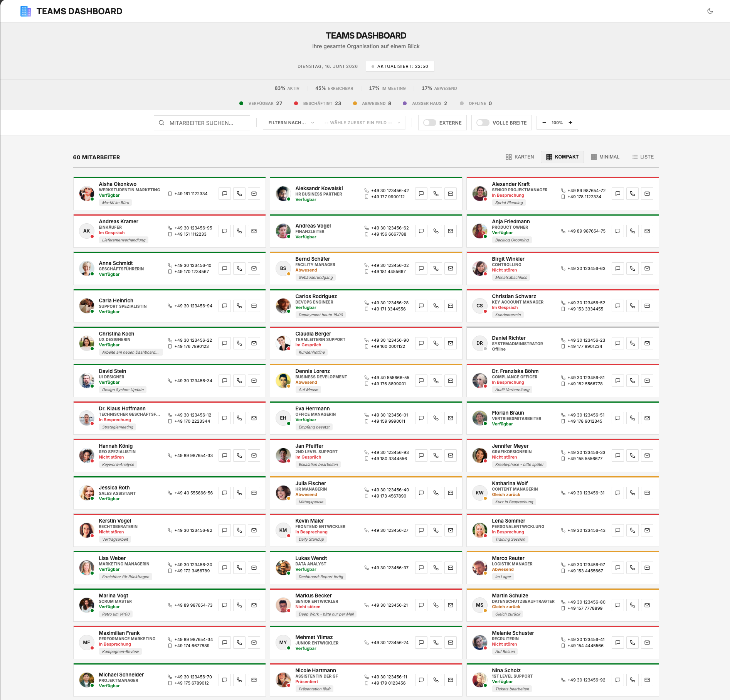Open chat with Hannah König

click(x=225, y=455)
